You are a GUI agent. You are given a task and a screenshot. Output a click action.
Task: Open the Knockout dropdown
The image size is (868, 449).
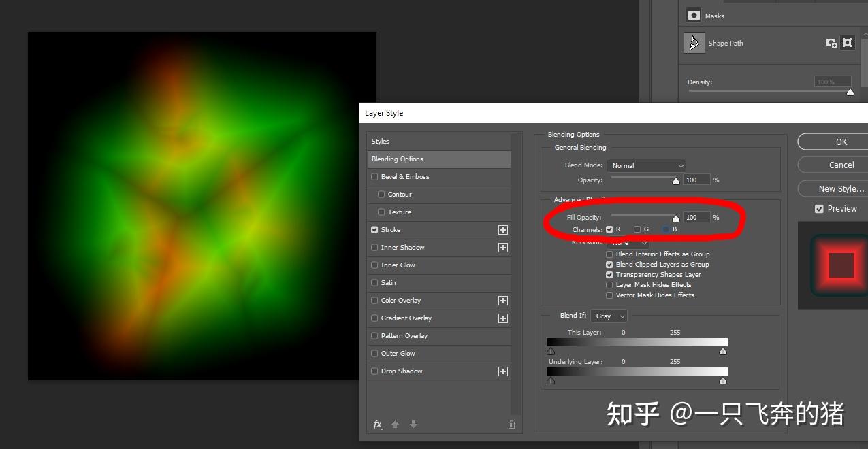tap(626, 242)
